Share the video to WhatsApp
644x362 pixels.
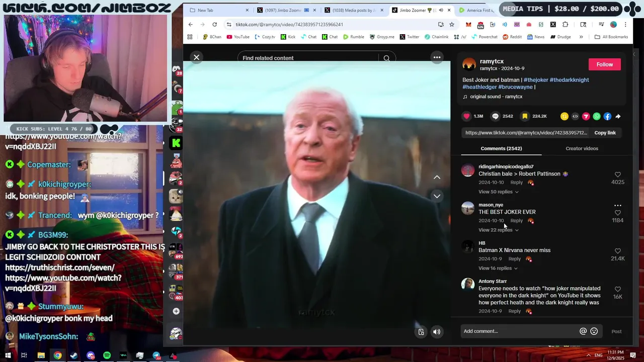[597, 116]
